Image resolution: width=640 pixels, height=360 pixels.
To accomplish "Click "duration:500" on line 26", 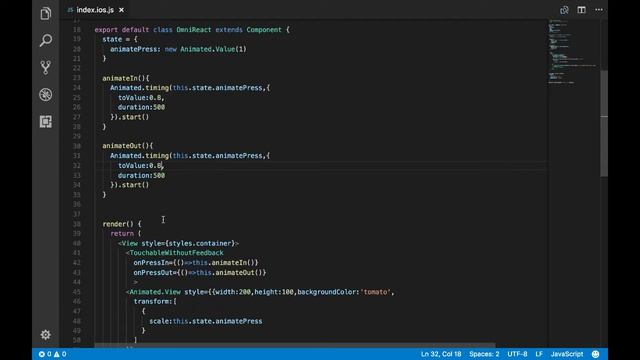I will [141, 107].
